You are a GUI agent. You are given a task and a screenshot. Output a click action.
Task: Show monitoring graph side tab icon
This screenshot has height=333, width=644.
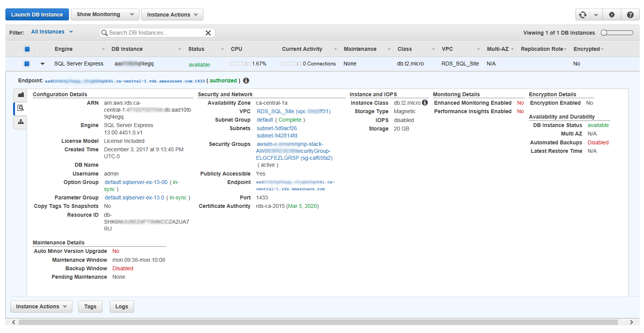click(x=20, y=95)
